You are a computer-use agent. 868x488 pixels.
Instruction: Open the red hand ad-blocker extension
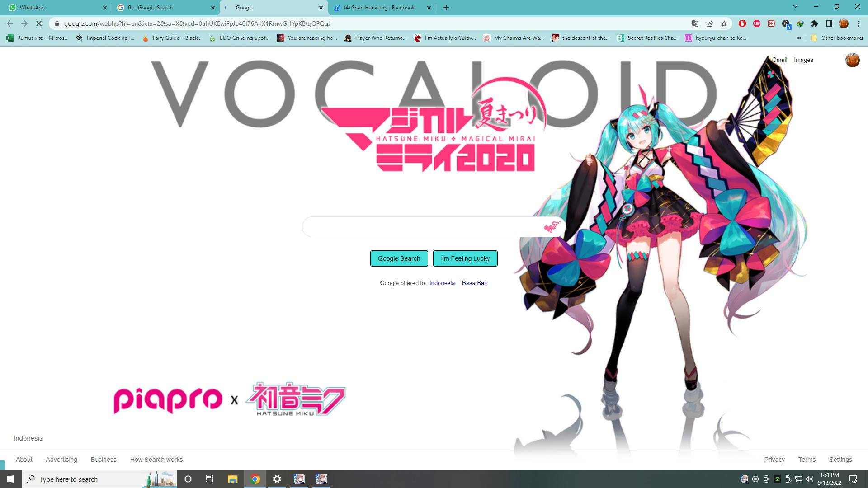tap(742, 23)
